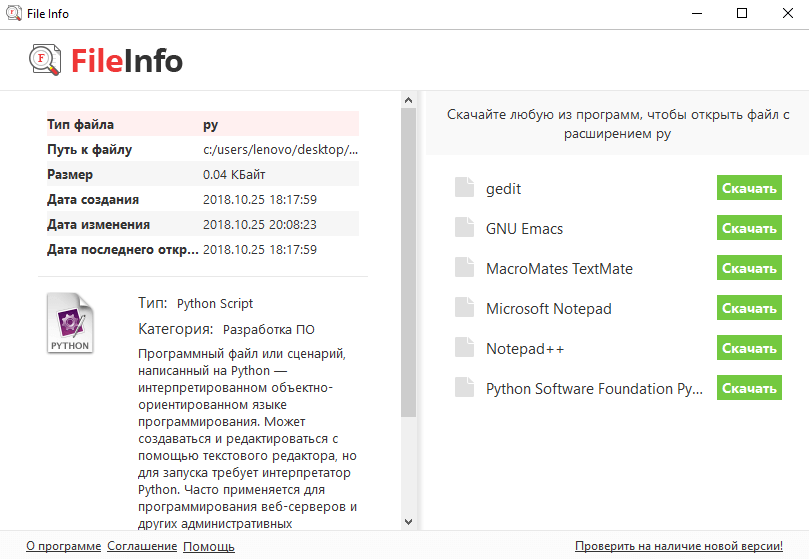Check for a new version link

pyautogui.click(x=678, y=546)
